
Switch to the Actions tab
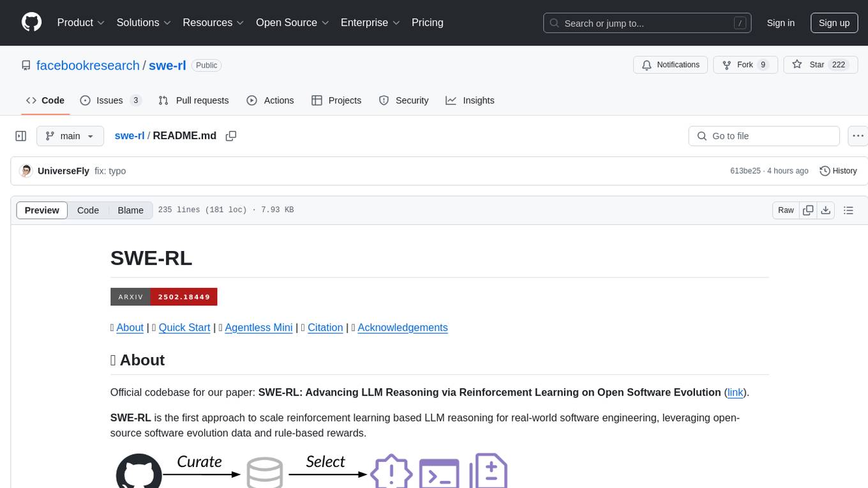click(x=270, y=100)
